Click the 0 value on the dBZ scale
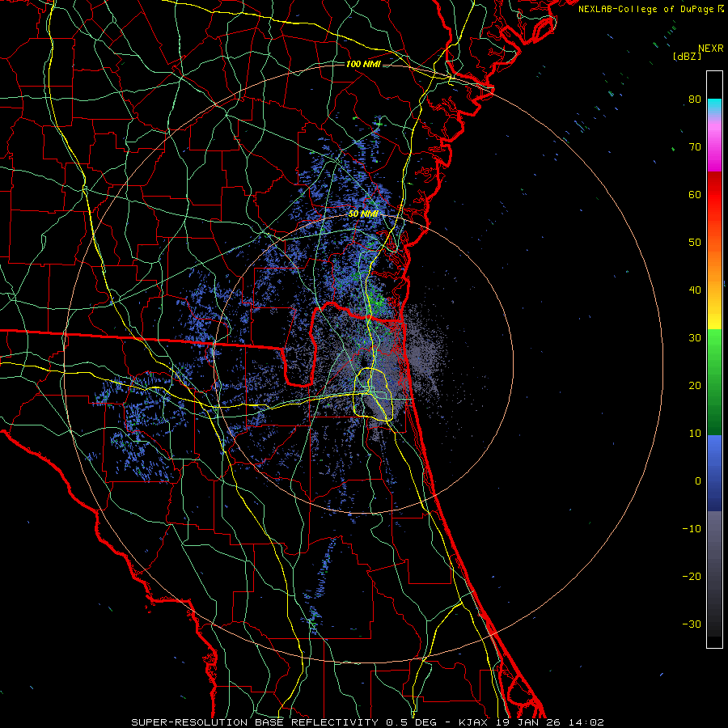Viewport: 728px width, 728px height. pyautogui.click(x=698, y=481)
